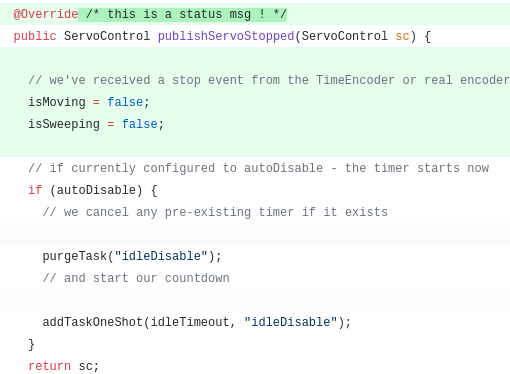Click the isMoving variable
This screenshot has height=374, width=510.
(57, 102)
